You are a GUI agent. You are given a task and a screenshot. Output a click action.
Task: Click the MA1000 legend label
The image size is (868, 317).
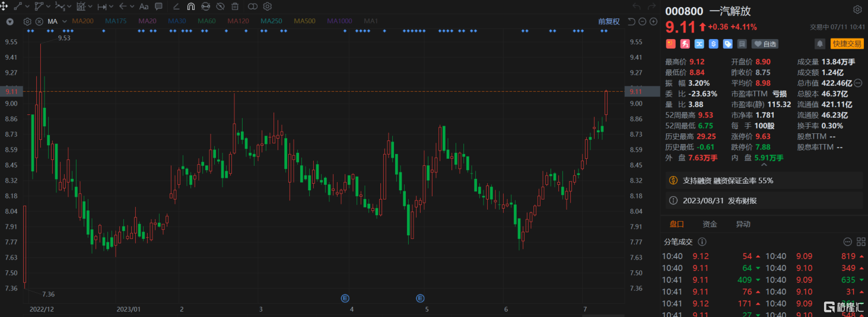pos(339,21)
